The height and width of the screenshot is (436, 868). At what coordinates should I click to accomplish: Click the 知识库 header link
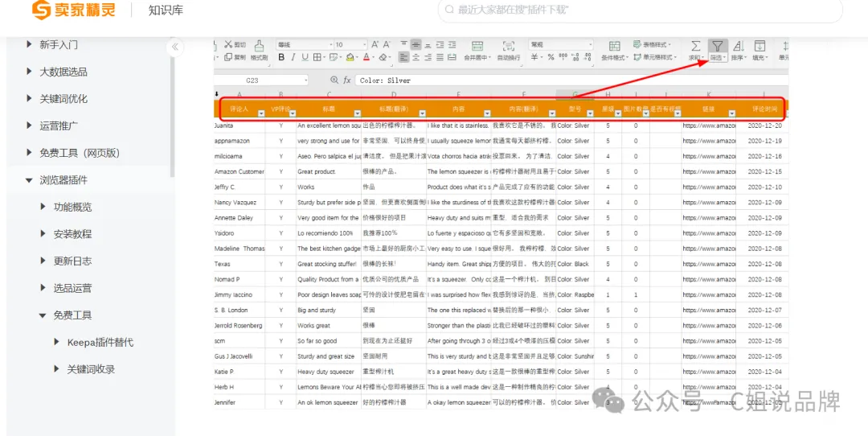[x=166, y=10]
